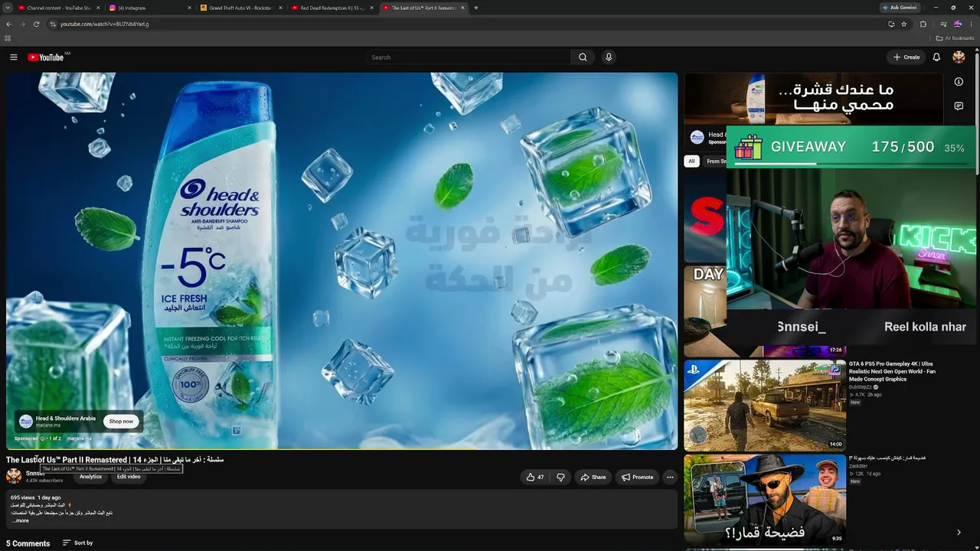The image size is (980, 551).
Task: Open the account avatar menu
Action: click(959, 57)
